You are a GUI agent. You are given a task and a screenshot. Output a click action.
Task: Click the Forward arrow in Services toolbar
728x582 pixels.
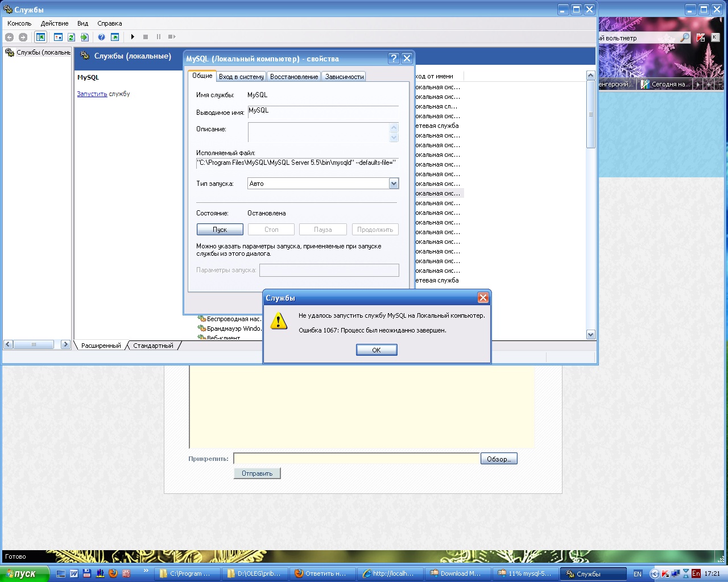click(x=23, y=37)
